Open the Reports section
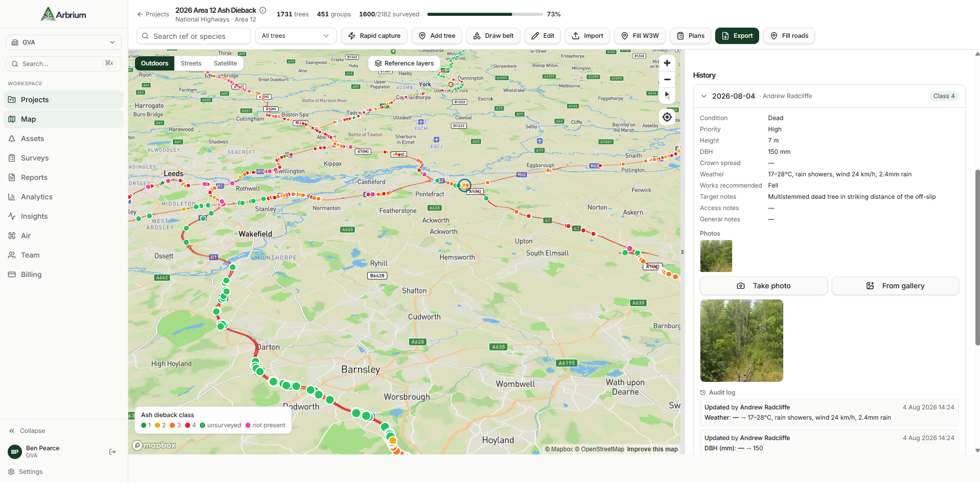 click(63, 177)
